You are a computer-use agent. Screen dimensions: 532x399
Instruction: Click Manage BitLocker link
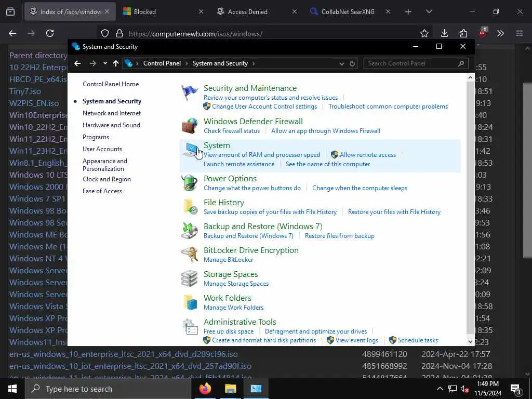pos(229,260)
